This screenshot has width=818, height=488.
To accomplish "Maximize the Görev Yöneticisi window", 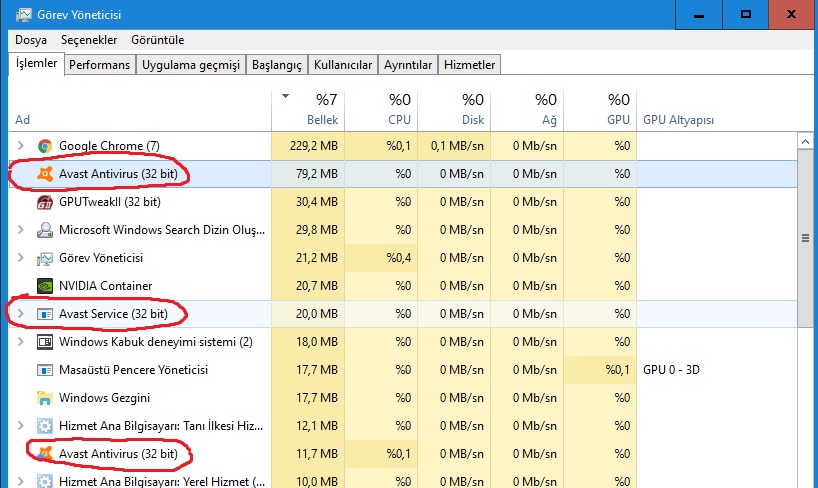I will 746,15.
